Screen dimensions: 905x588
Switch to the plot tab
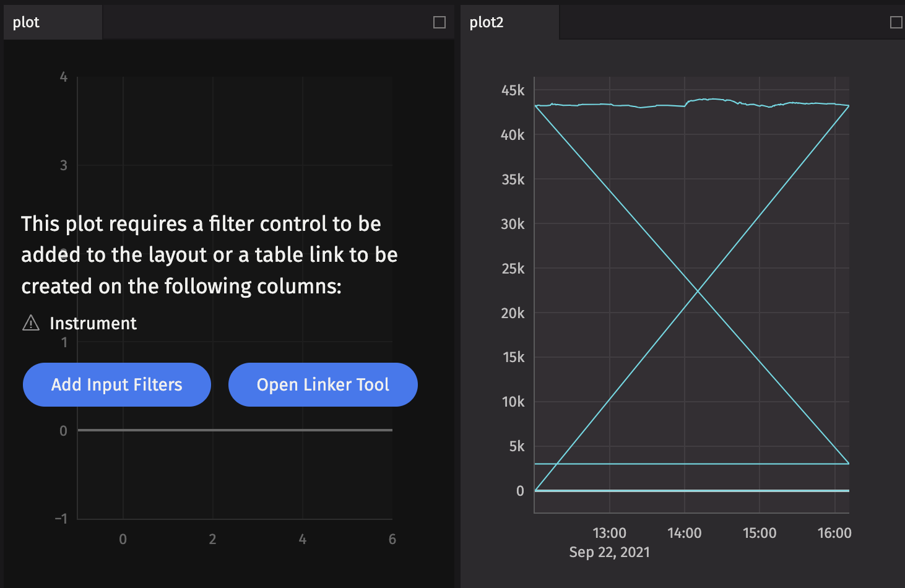pos(26,22)
